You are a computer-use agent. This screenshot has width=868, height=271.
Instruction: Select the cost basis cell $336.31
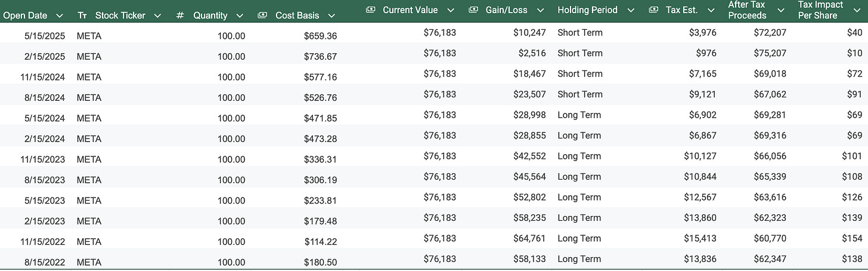tap(320, 159)
